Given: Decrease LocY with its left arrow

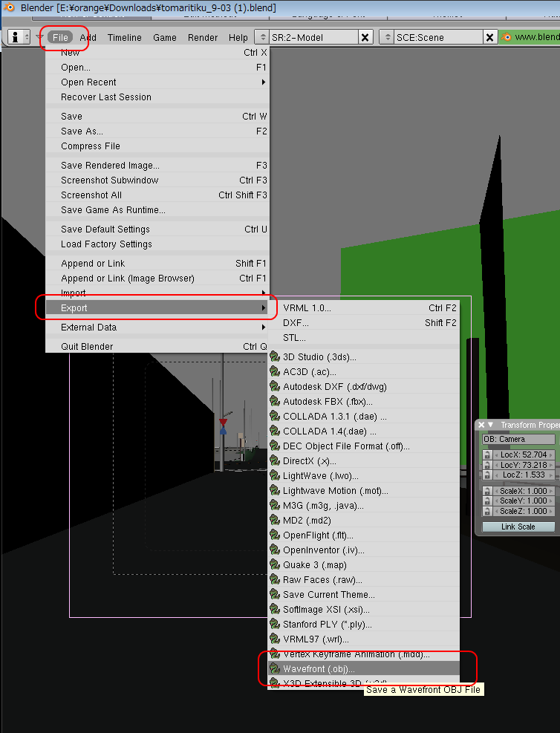Looking at the screenshot, I should [496, 465].
